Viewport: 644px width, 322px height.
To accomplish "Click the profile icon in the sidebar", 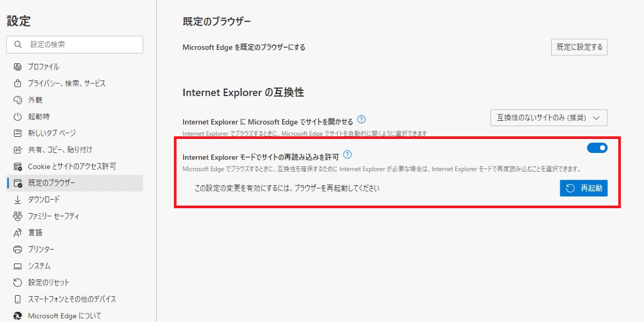I will [x=18, y=67].
